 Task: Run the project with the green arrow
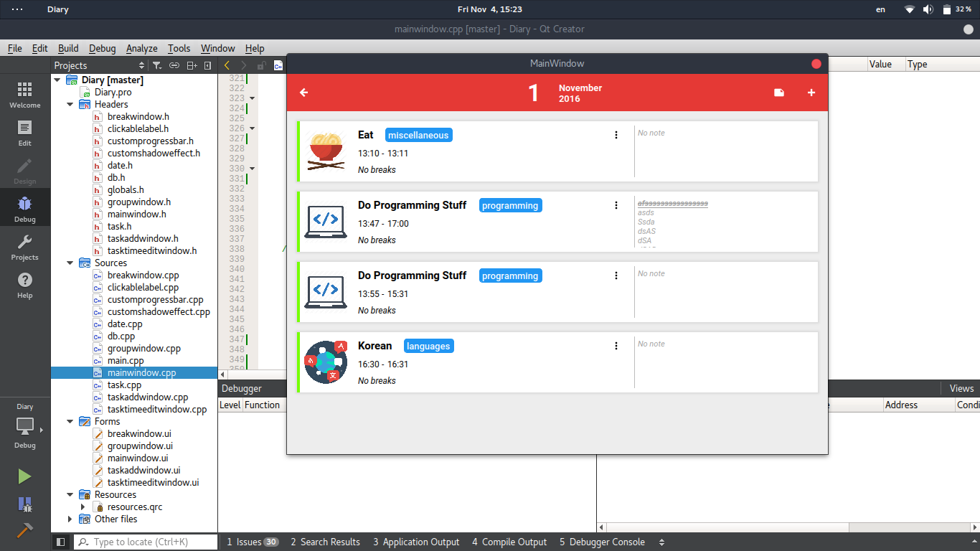click(x=24, y=476)
